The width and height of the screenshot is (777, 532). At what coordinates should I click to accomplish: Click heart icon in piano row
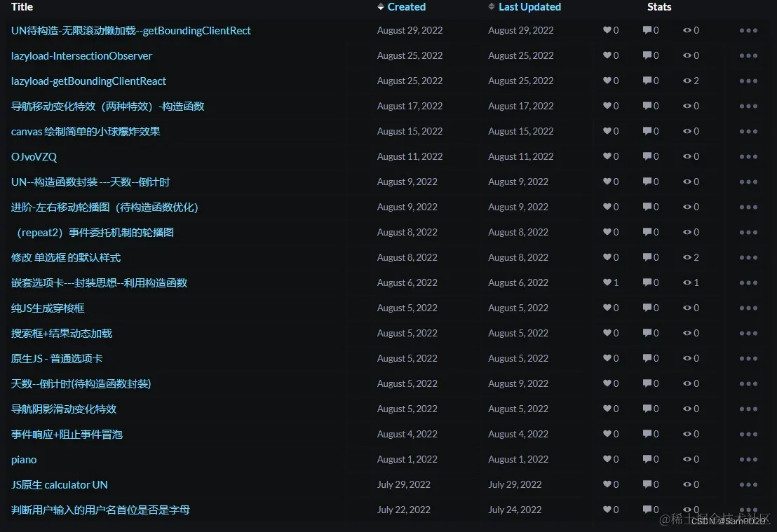point(607,459)
